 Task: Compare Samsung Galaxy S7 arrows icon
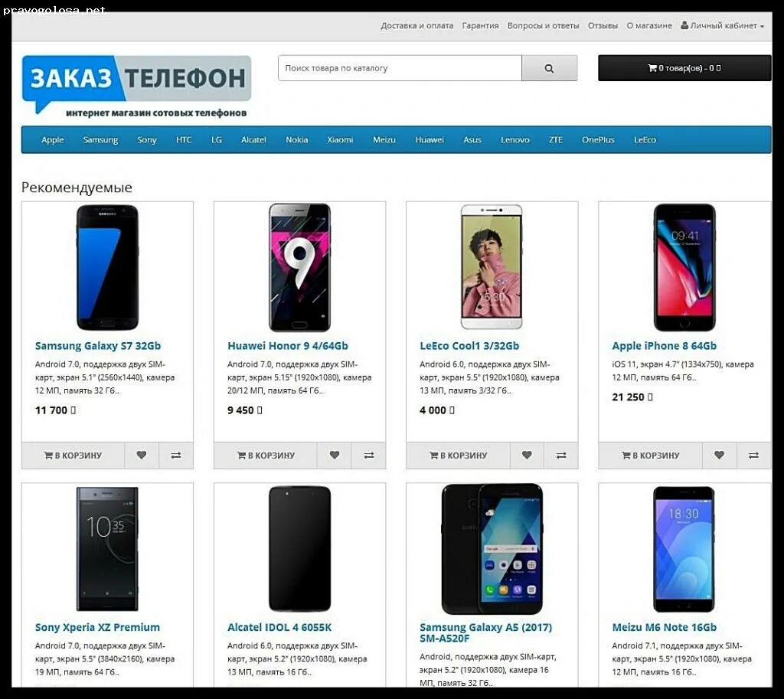coord(176,455)
